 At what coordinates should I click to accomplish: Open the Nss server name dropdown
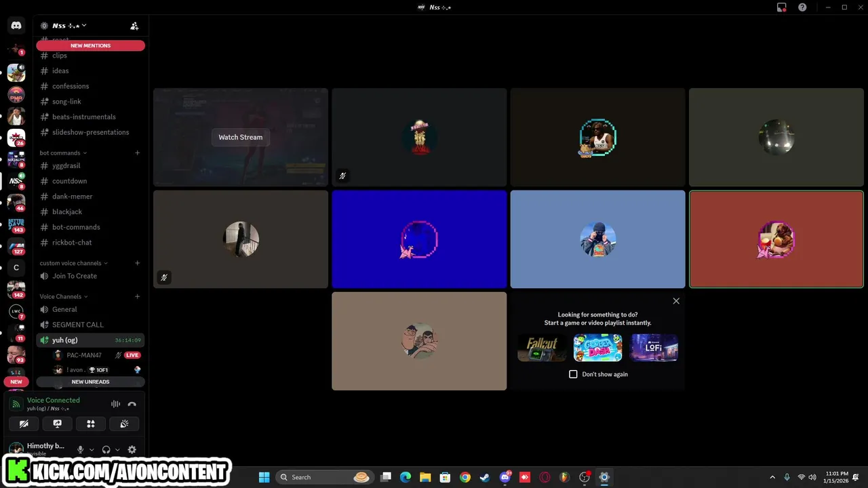[69, 26]
